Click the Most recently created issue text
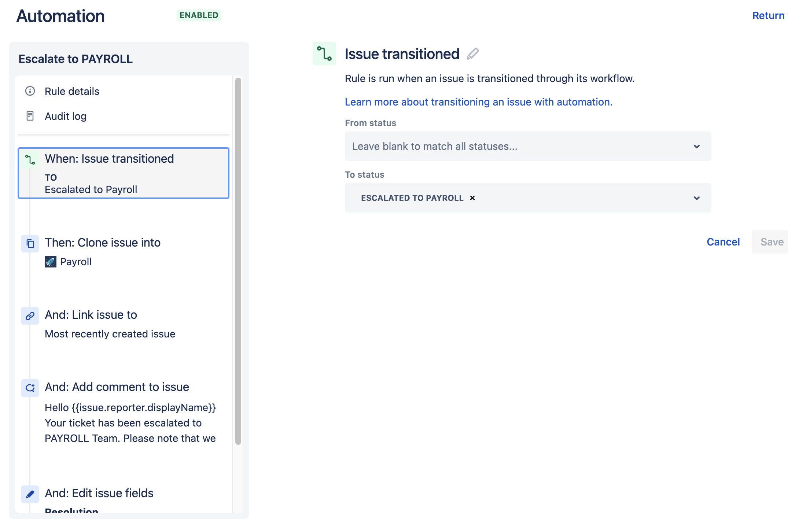Screen dimensions: 788x532 pos(110,334)
